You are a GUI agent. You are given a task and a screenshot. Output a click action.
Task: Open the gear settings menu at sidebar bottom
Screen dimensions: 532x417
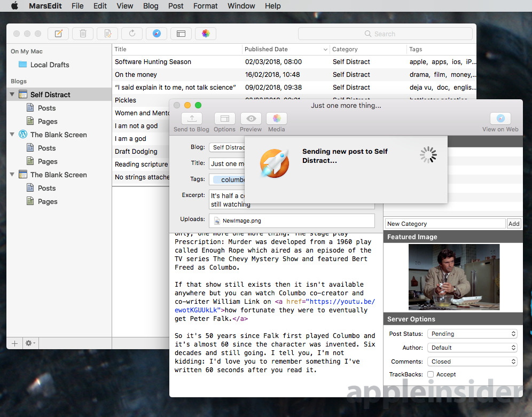point(30,343)
